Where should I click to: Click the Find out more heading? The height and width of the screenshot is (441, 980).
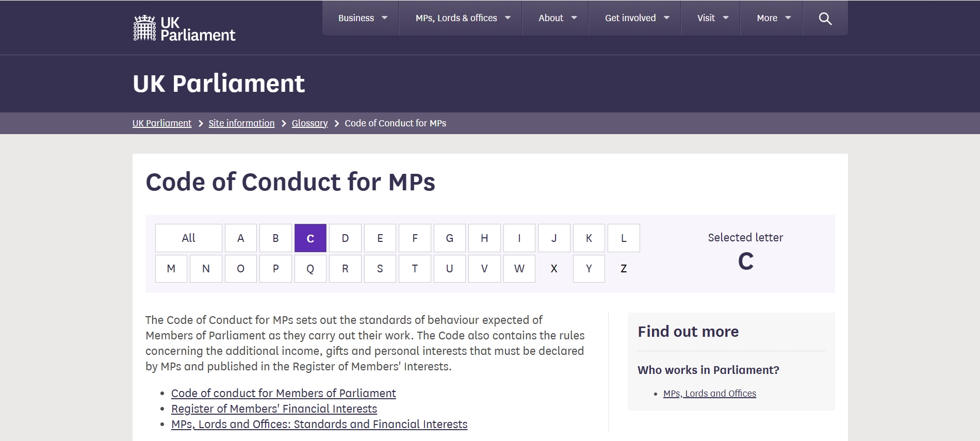(x=688, y=332)
